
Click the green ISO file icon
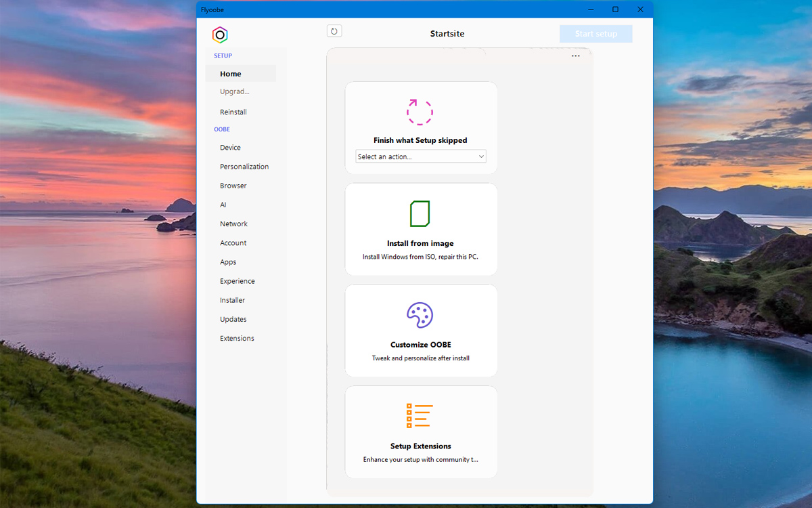pos(420,213)
